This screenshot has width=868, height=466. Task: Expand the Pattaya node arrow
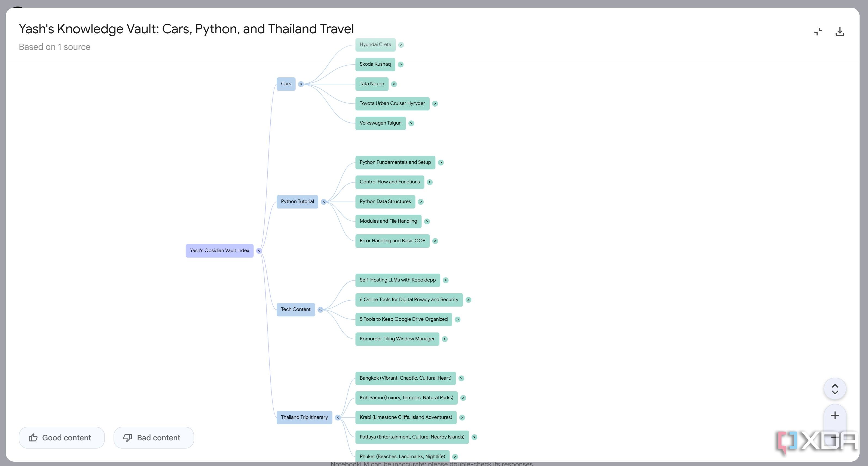474,437
